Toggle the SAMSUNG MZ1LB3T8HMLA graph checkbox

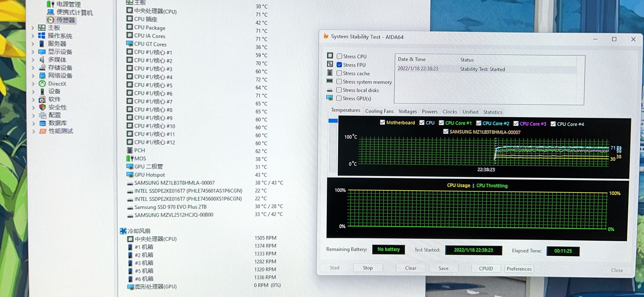point(446,132)
